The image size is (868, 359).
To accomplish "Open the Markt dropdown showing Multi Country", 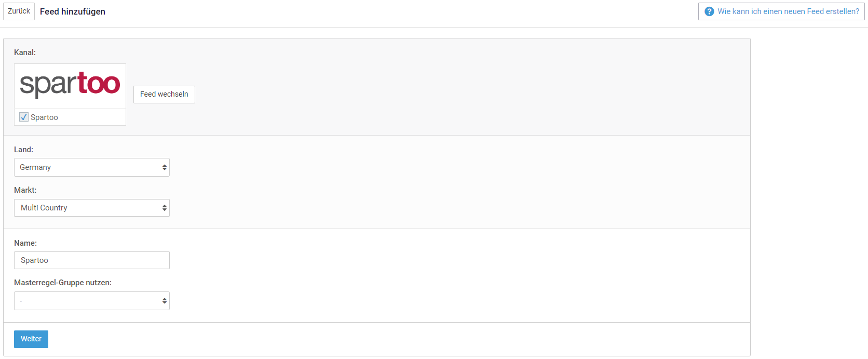I will (x=92, y=208).
